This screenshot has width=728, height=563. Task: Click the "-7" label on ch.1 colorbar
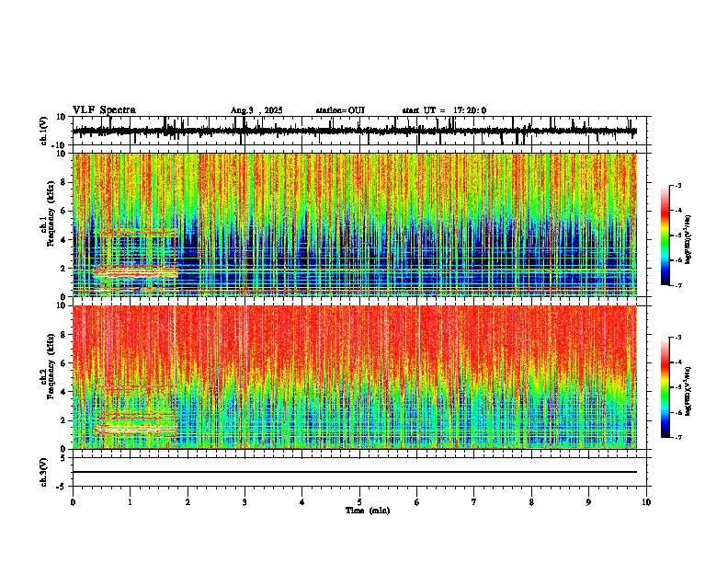[678, 285]
